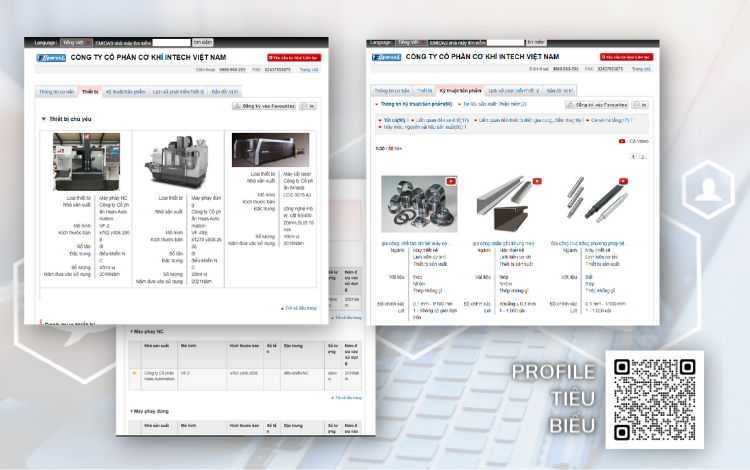Click Emidas logo in left window

[x=51, y=58]
